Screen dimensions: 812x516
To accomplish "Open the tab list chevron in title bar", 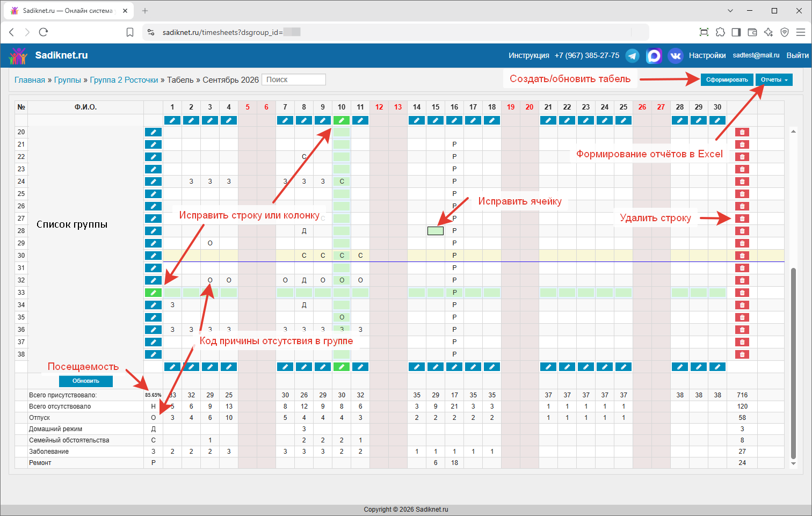I will 730,11.
